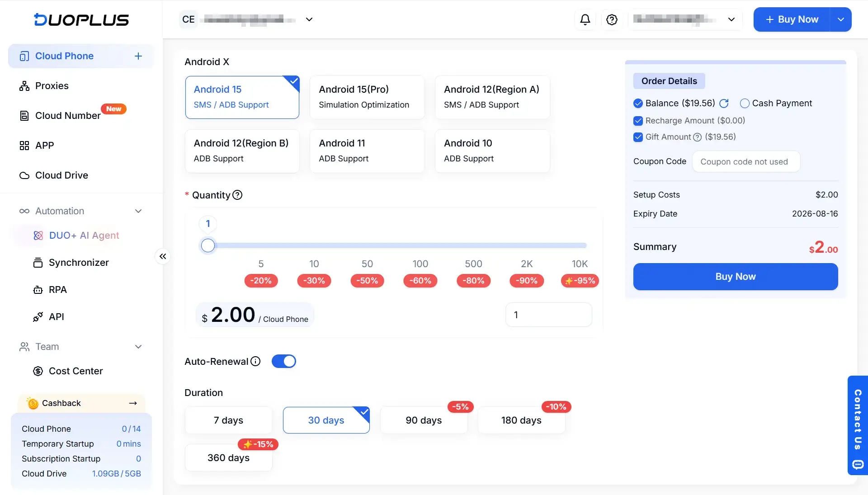Screen dimensions: 868x495
Task: Click the Team people icon
Action: coord(24,347)
